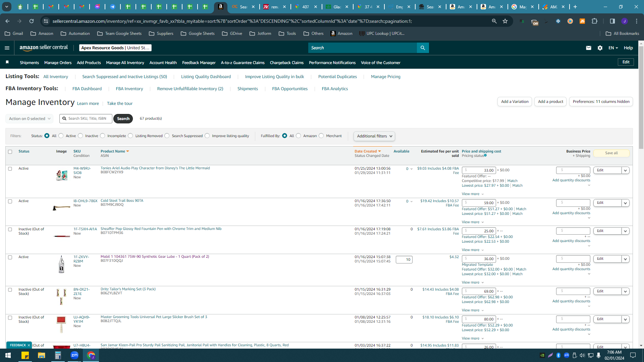
Task: Click the Mobil 1 Gear Lube thumbnail
Action: pos(61,264)
